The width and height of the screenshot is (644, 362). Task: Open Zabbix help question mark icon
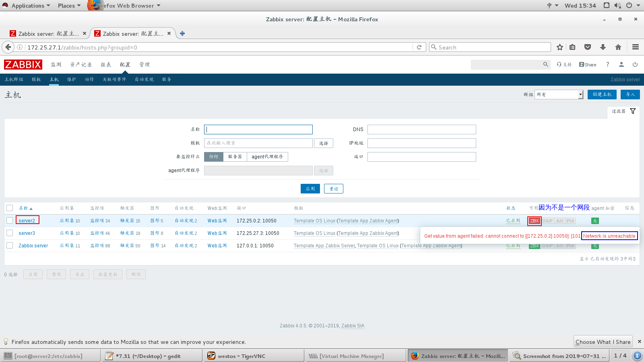[608, 64]
